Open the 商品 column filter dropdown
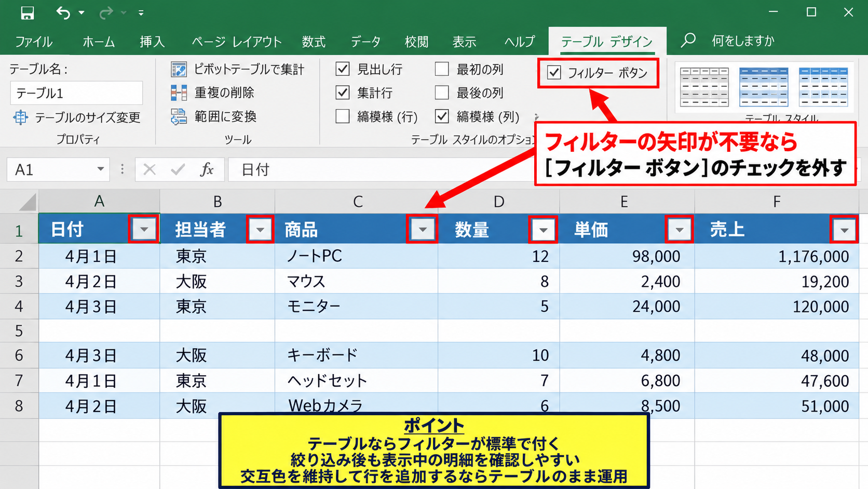This screenshot has width=868, height=489. click(x=423, y=229)
